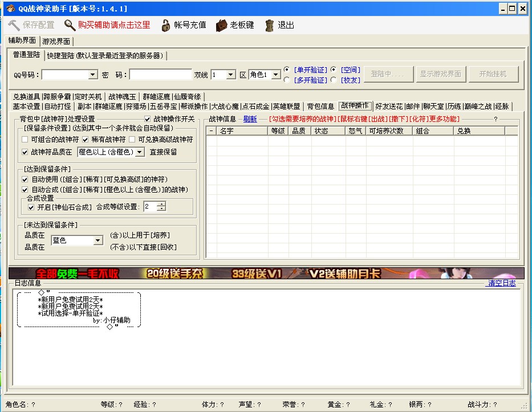Viewport: 532px width, 412px height.
Task: Click the 老板键 briefcase icon
Action: (221, 26)
